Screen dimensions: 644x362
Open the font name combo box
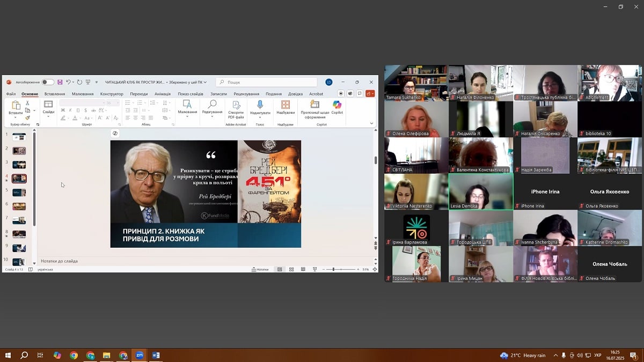[82, 102]
